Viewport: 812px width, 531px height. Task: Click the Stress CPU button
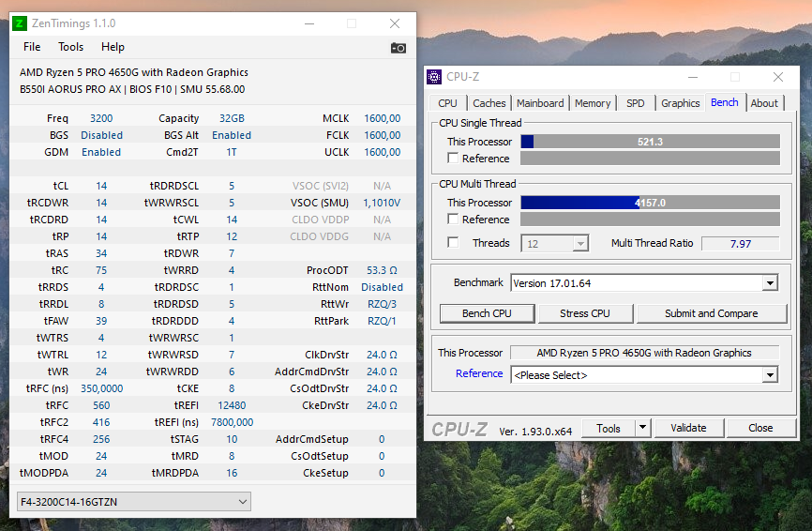[x=585, y=313]
